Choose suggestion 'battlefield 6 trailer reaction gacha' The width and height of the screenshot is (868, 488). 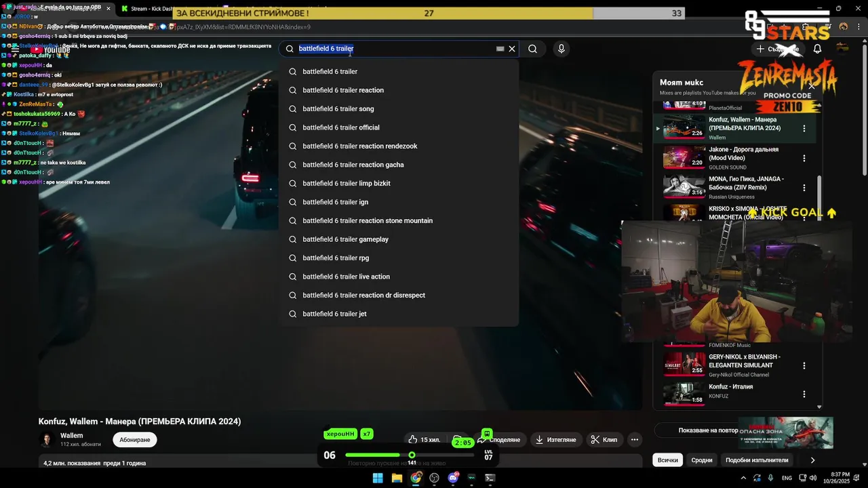[x=399, y=165]
